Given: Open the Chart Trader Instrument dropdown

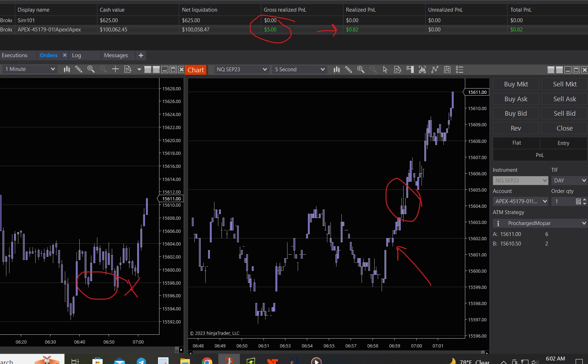Looking at the screenshot, I should (521, 181).
